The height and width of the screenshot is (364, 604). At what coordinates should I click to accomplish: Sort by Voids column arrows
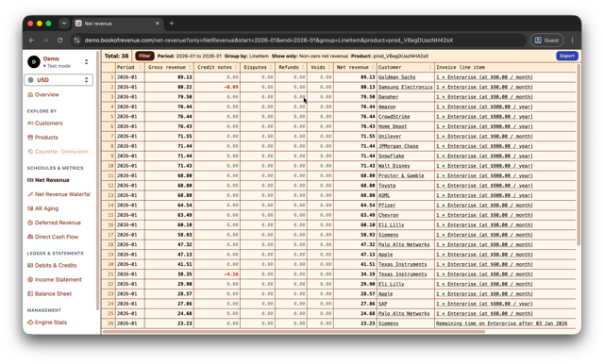(329, 67)
